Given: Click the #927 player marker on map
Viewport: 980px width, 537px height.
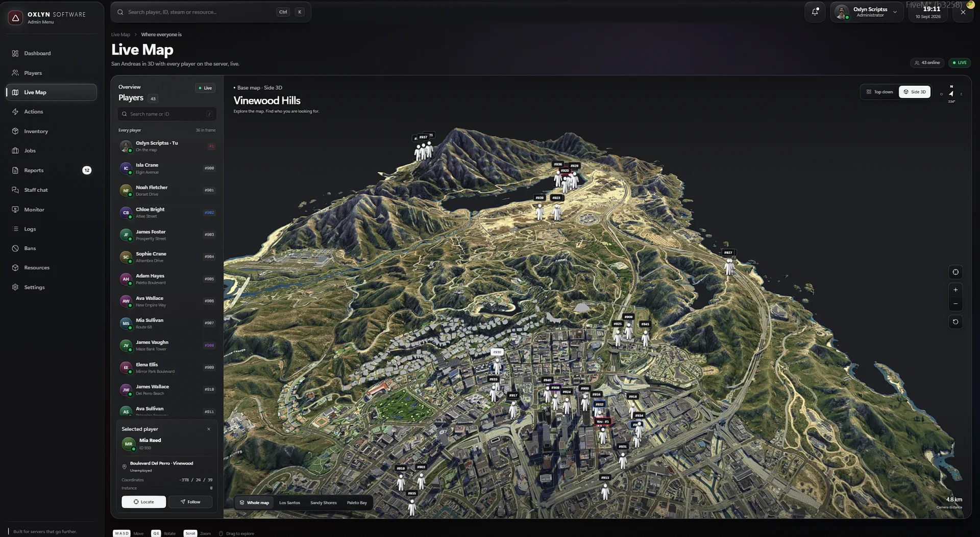Looking at the screenshot, I should pos(729,263).
